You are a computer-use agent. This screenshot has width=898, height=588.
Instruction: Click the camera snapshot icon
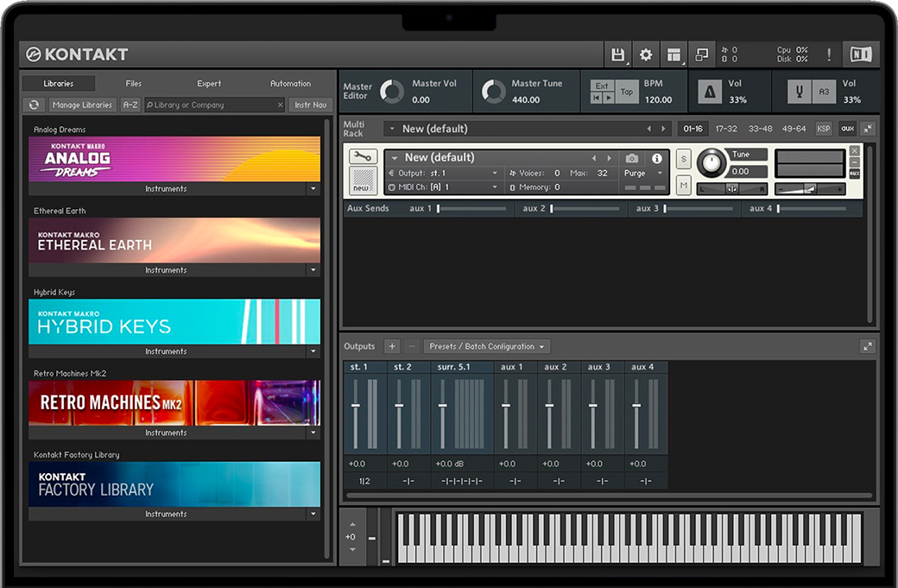click(632, 158)
